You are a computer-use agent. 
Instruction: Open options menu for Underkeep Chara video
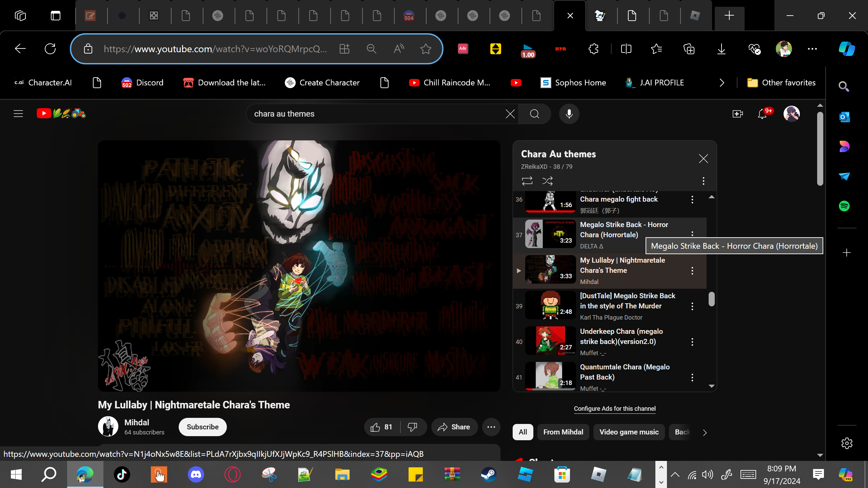click(x=692, y=342)
